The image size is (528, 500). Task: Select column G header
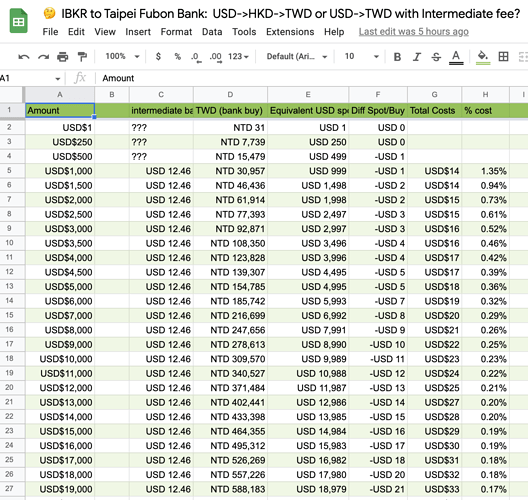tap(434, 95)
